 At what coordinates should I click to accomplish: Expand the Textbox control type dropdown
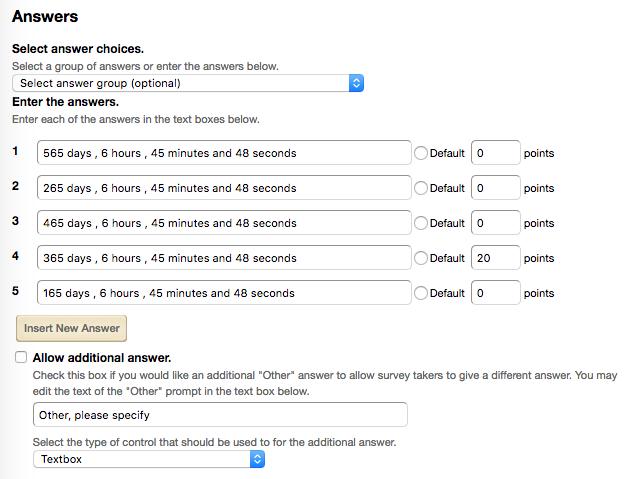tap(149, 459)
